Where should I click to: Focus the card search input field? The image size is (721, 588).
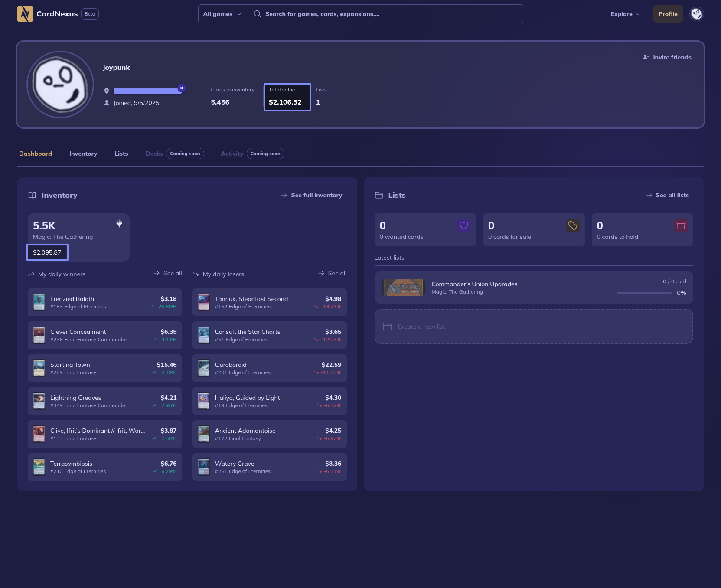[x=390, y=14]
